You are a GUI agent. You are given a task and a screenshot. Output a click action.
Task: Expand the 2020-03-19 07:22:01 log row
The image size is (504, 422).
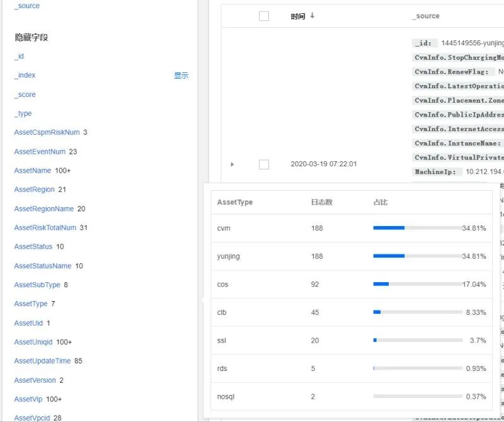click(232, 164)
